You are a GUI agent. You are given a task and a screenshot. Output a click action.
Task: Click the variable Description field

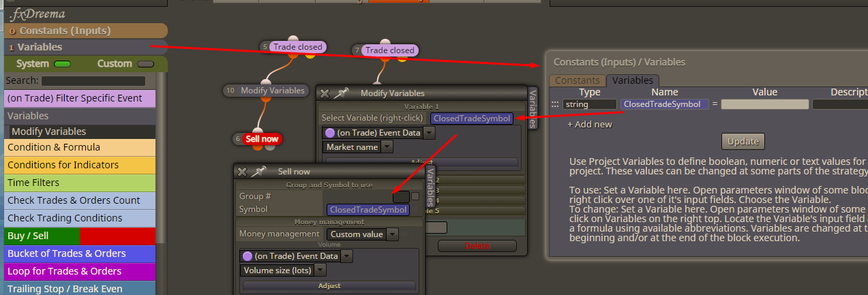(x=839, y=104)
